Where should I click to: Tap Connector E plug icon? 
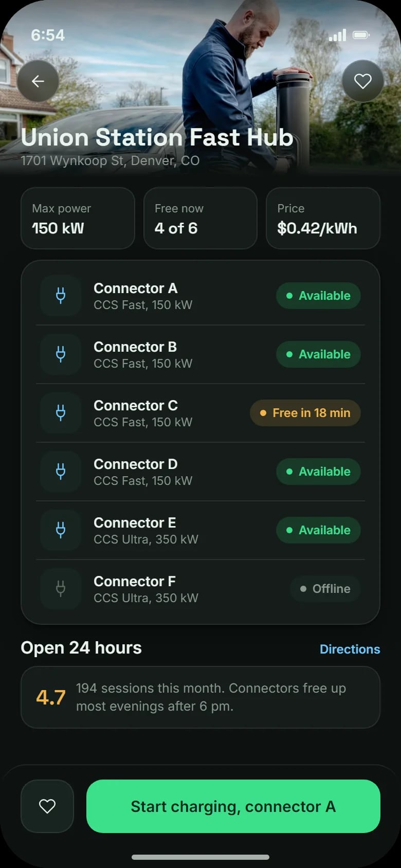click(61, 530)
